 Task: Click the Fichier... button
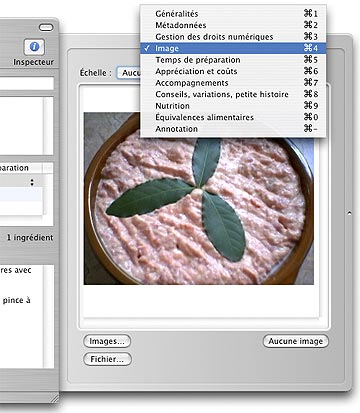107,359
